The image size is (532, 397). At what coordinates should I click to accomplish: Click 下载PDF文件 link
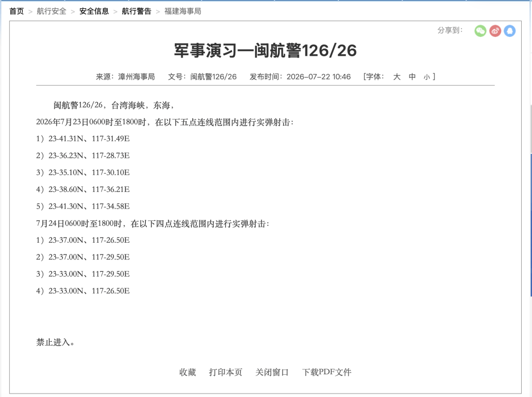pos(327,372)
